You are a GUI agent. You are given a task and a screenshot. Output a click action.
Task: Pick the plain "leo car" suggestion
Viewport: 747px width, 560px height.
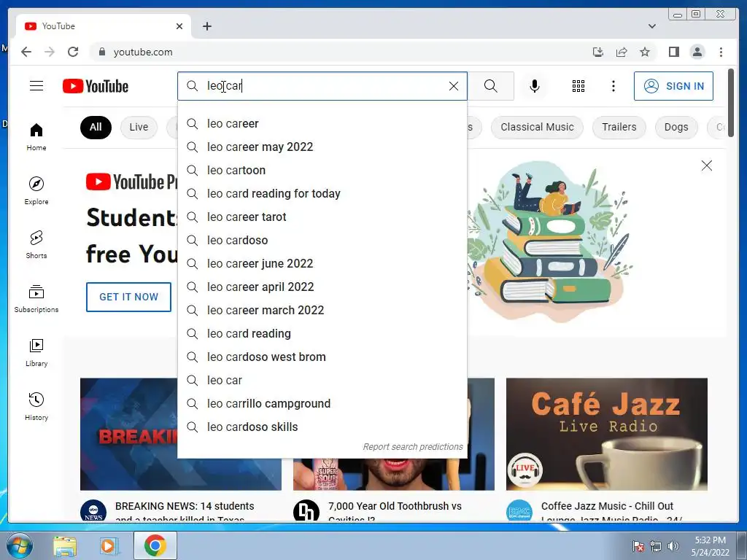(322, 380)
